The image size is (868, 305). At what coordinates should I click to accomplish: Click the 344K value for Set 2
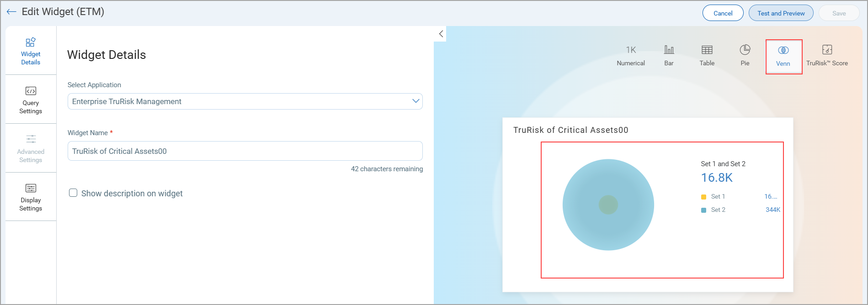click(x=773, y=210)
